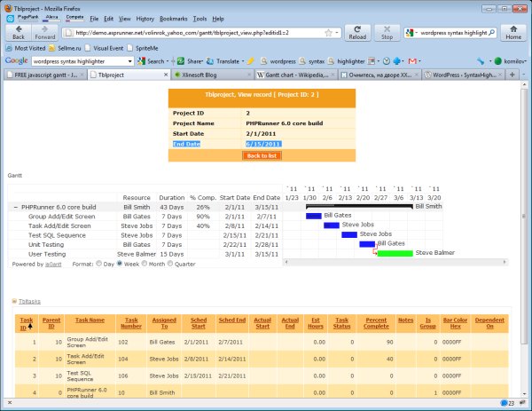
Task: Click the Alexa toolbar item
Action: [x=51, y=18]
